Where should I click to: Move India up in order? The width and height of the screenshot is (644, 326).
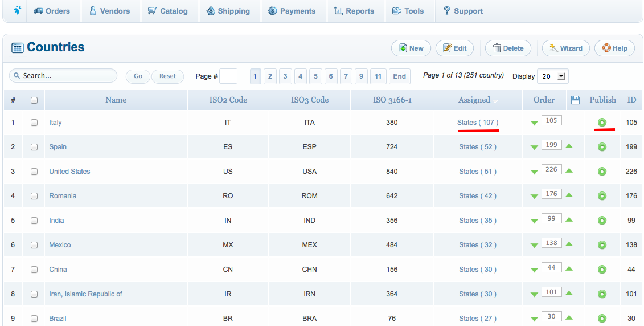coord(569,219)
